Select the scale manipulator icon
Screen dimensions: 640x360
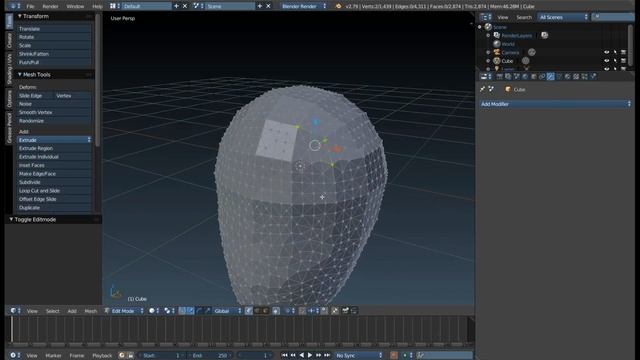pos(207,311)
